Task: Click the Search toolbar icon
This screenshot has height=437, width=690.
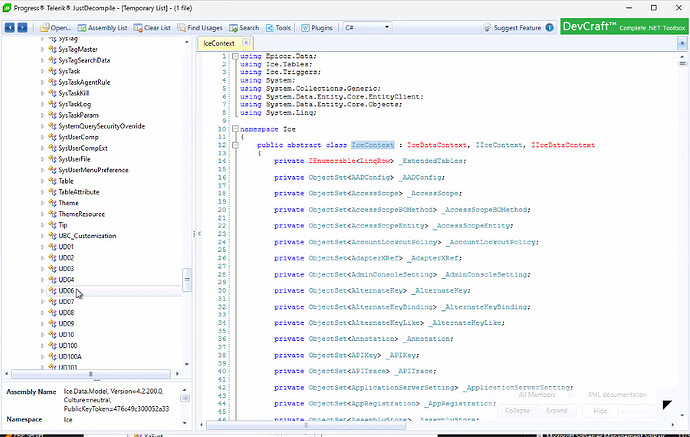Action: (233, 28)
